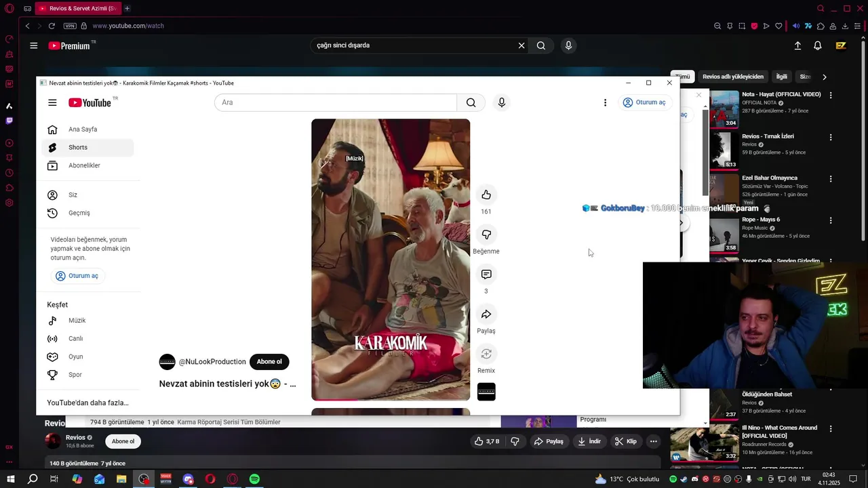Open the YouTube notifications bell
Image resolution: width=868 pixels, height=488 pixels.
click(x=818, y=45)
